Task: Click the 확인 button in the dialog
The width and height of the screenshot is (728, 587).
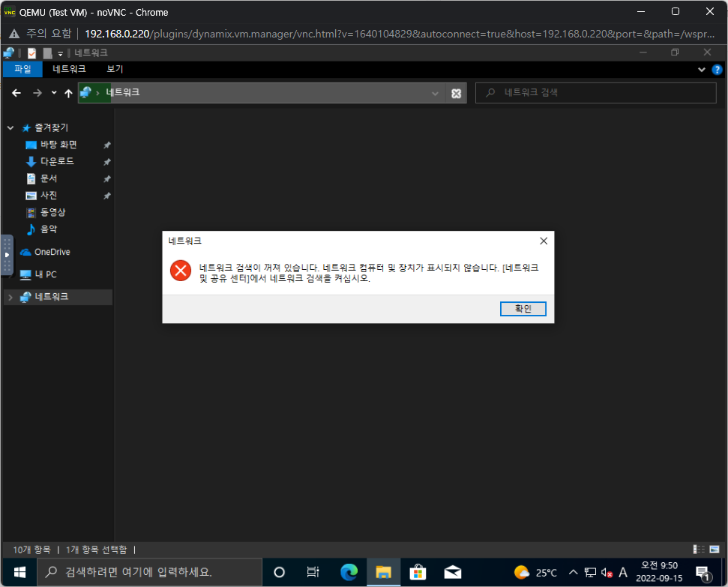Action: 523,309
